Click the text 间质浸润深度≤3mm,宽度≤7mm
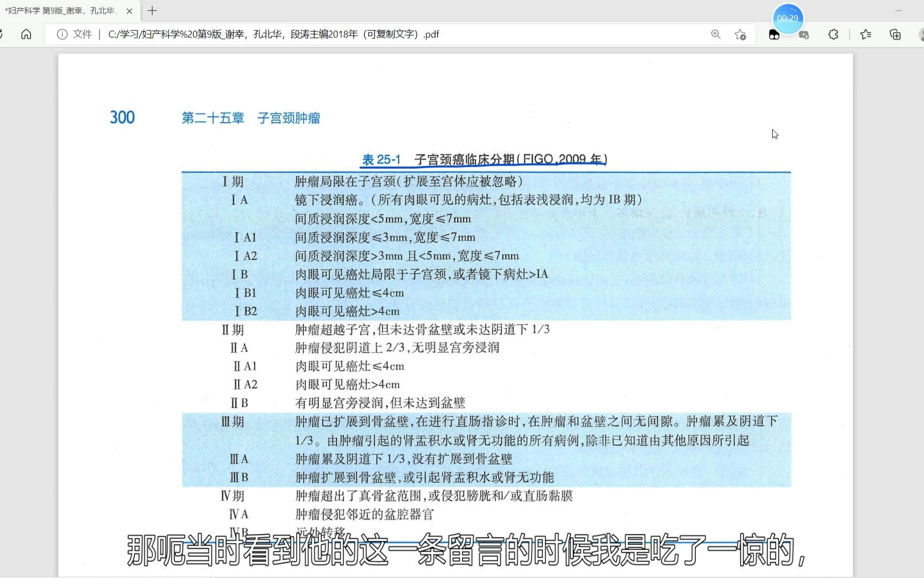The width and height of the screenshot is (924, 578). tap(385, 237)
